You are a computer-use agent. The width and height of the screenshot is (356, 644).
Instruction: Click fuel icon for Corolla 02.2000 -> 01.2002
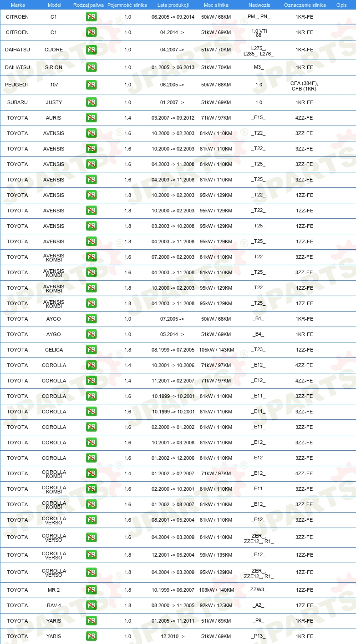click(x=91, y=427)
